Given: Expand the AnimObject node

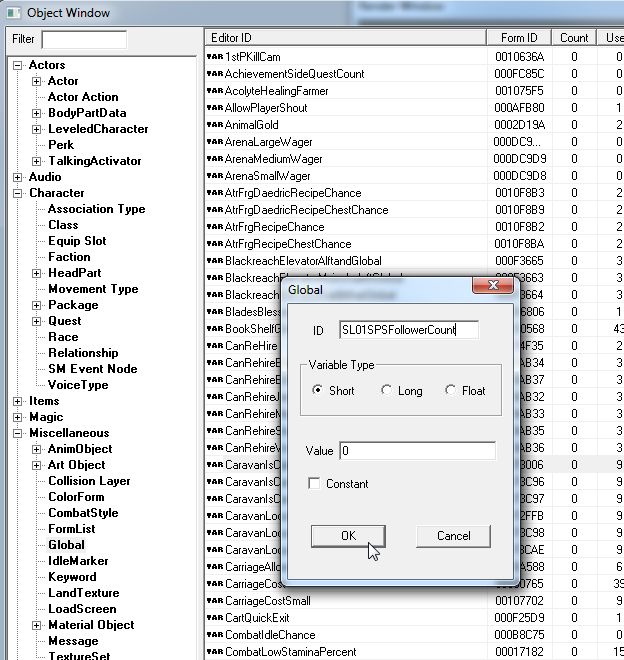Looking at the screenshot, I should pyautogui.click(x=37, y=449).
